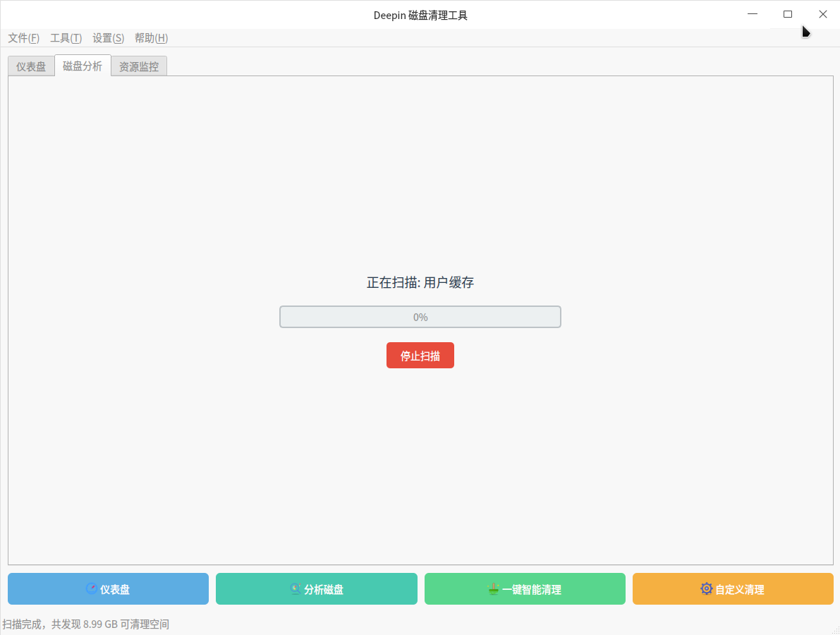Image resolution: width=840 pixels, height=635 pixels.
Task: Open the 设置(S) menu
Action: (x=108, y=38)
